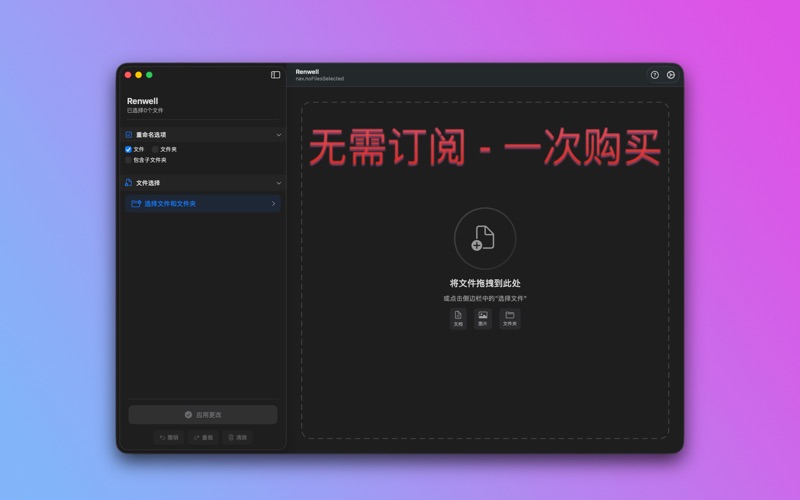Click the 已选择0个文件 status text

[x=145, y=110]
